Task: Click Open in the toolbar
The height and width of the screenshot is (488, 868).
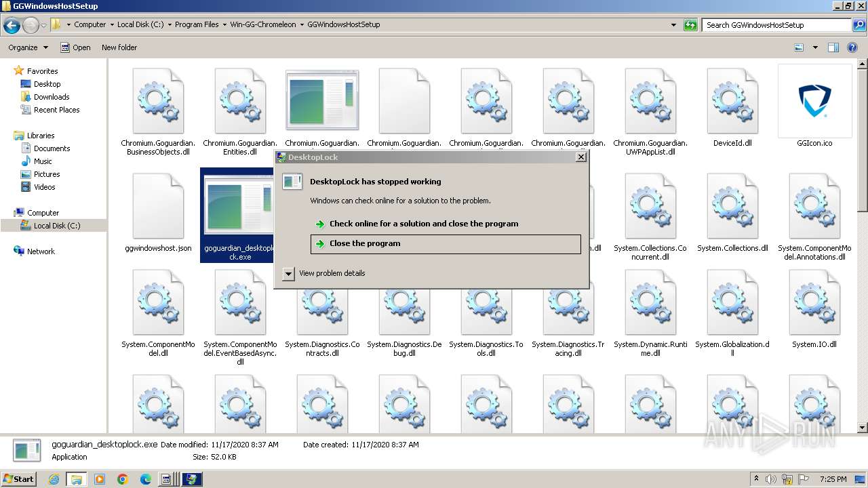Action: (75, 47)
